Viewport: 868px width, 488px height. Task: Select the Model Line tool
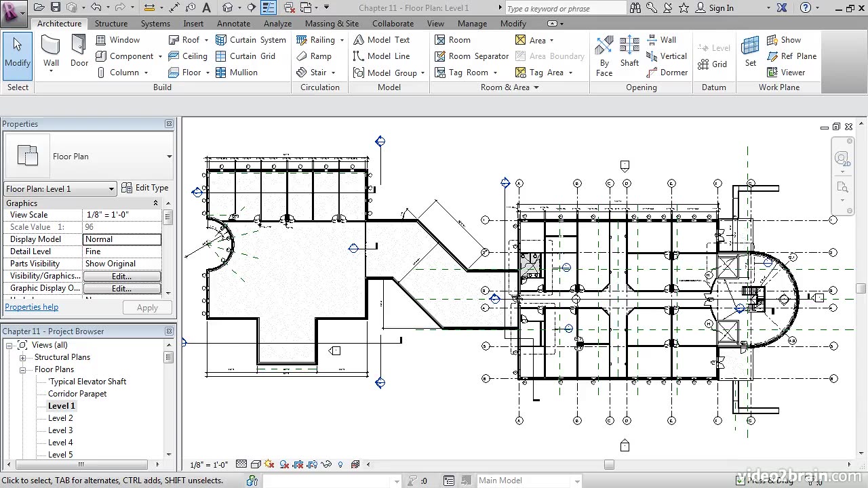382,56
